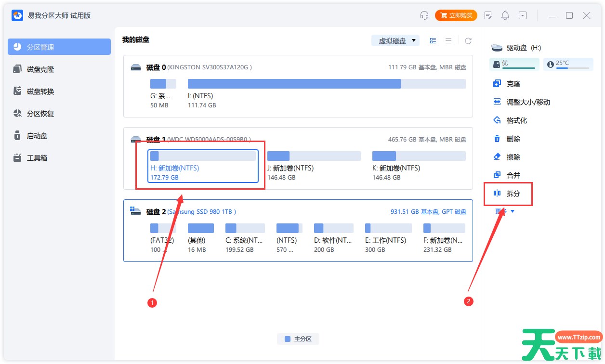Switch to the list view icon
The width and height of the screenshot is (605, 364).
448,41
